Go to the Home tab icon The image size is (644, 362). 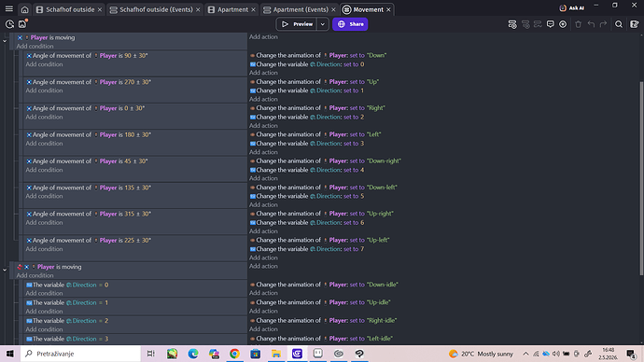24,9
